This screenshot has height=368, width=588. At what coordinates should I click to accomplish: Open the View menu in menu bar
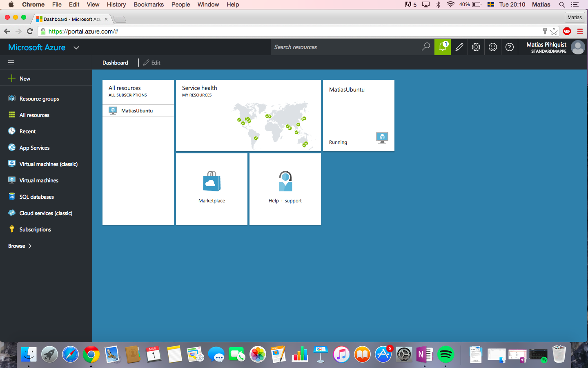(x=93, y=4)
